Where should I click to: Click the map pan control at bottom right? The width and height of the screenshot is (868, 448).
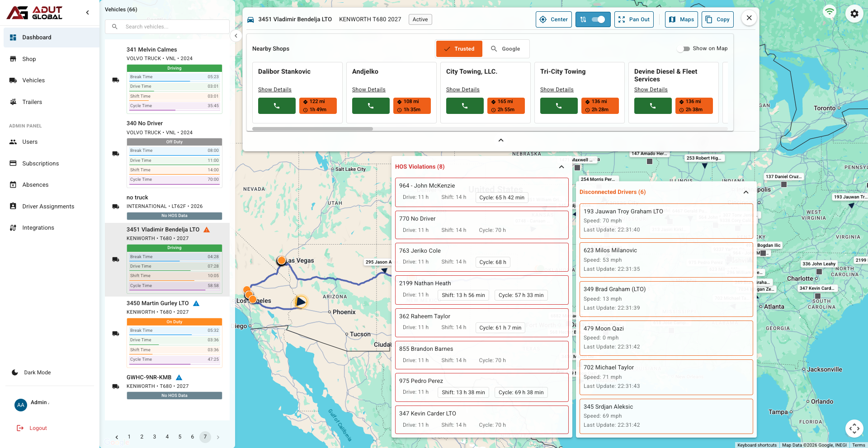[x=854, y=429]
